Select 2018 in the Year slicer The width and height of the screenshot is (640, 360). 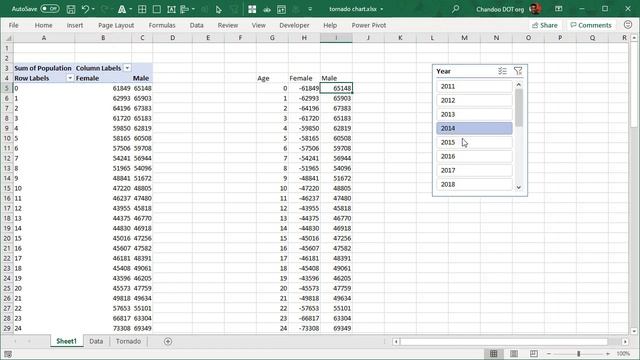pyautogui.click(x=474, y=184)
